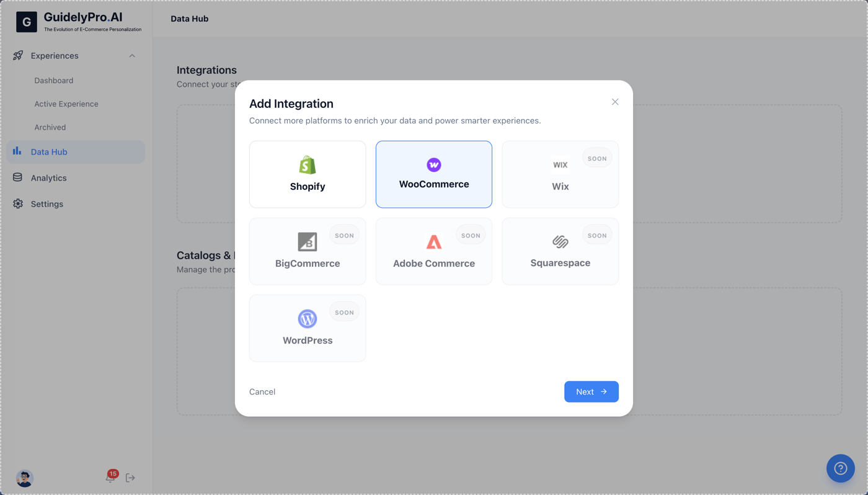This screenshot has width=868, height=495.
Task: Click the logout icon
Action: [x=130, y=478]
